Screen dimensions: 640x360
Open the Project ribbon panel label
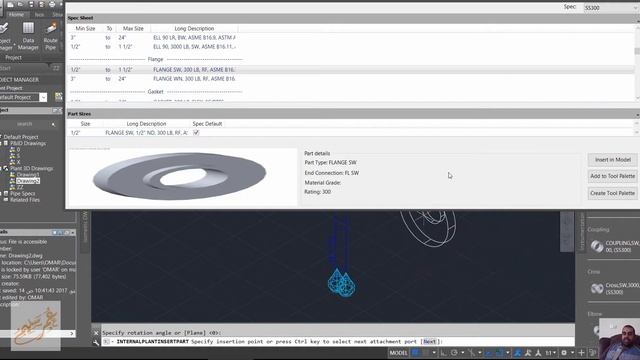(14, 58)
